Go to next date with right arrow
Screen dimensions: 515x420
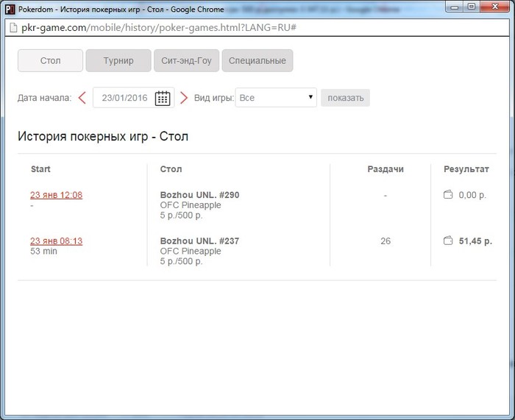tap(184, 98)
